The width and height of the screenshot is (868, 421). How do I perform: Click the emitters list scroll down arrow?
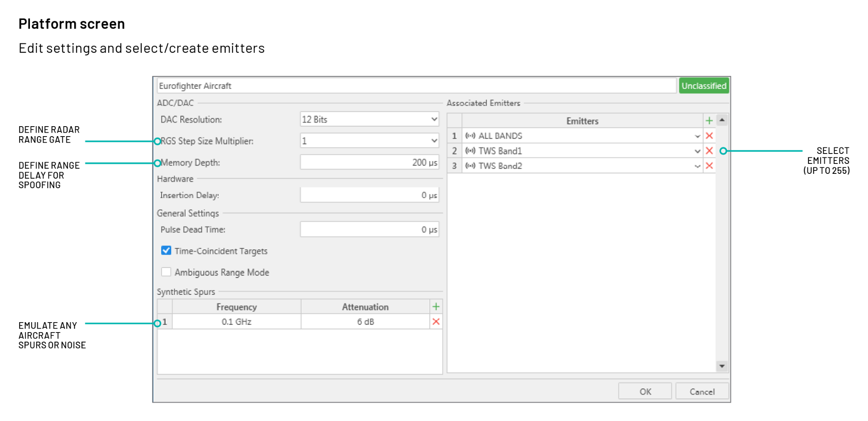tap(722, 366)
